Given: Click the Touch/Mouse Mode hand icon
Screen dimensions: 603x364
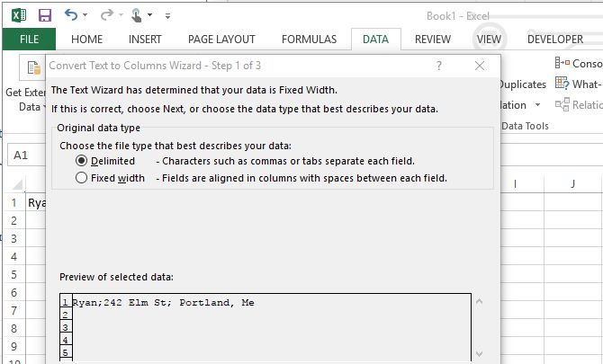Looking at the screenshot, I should (136, 15).
